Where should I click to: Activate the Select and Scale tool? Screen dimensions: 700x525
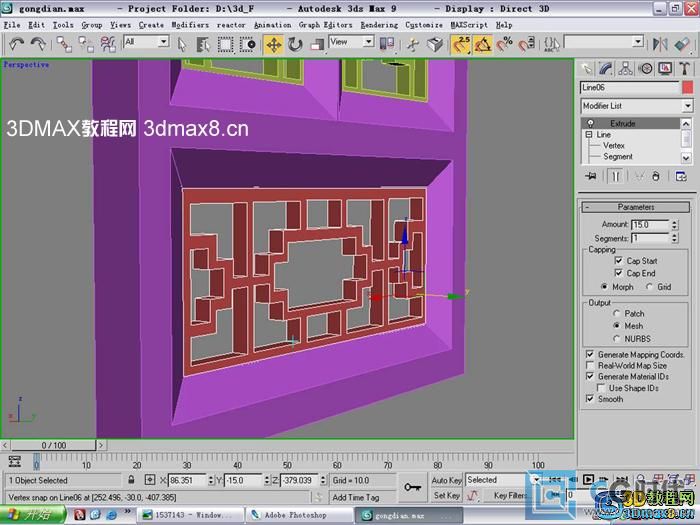(x=317, y=44)
